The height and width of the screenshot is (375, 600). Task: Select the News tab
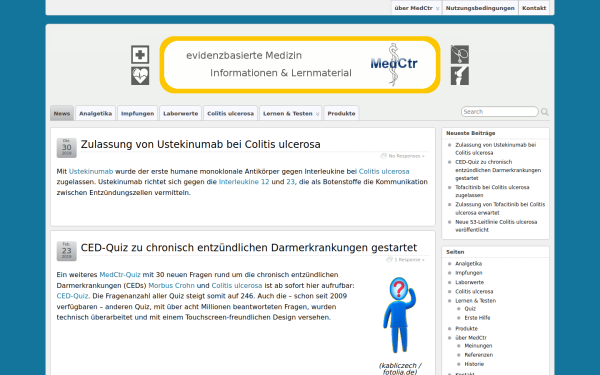[62, 113]
